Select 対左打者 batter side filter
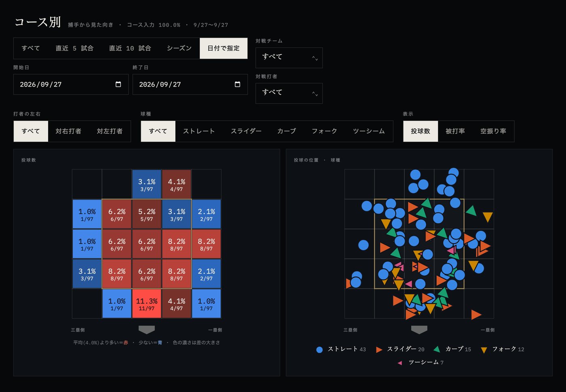566x392 pixels. (110, 131)
